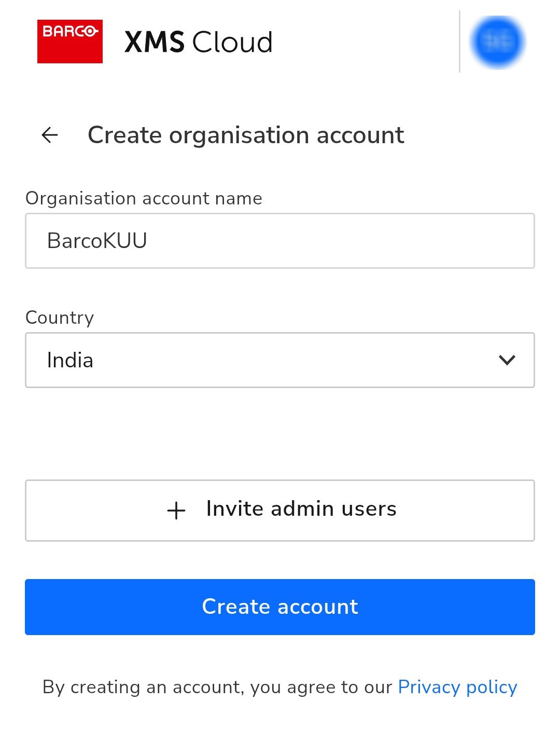
Task: Click the blue Create account button
Action: pos(280,607)
